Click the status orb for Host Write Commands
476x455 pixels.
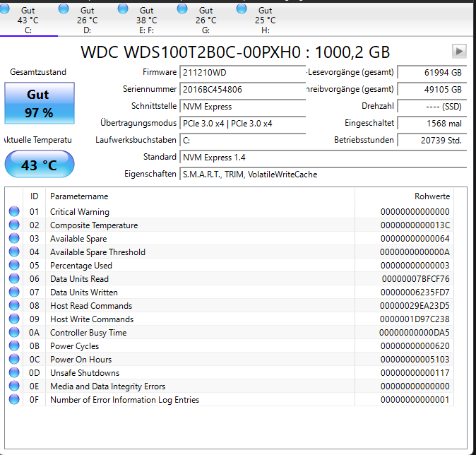tap(14, 319)
